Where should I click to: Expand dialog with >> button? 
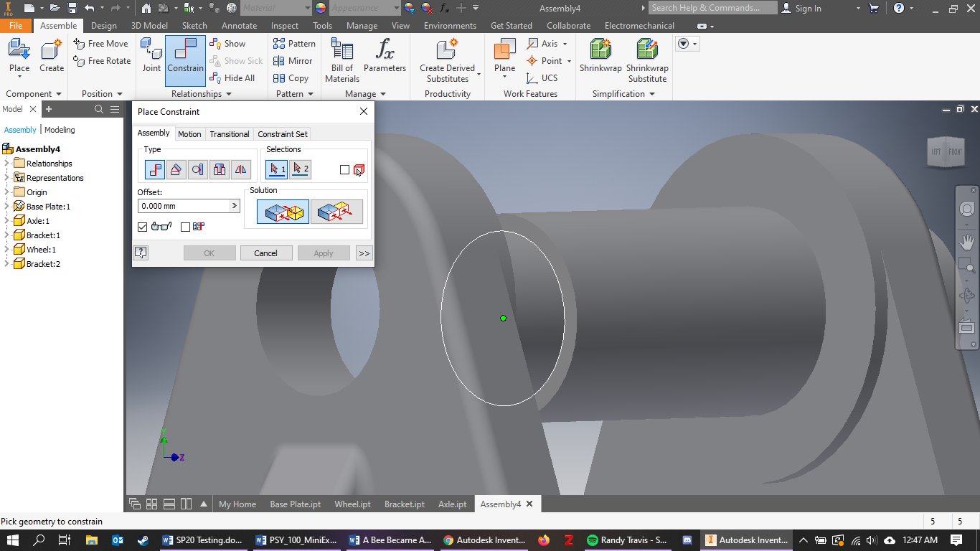tap(364, 253)
